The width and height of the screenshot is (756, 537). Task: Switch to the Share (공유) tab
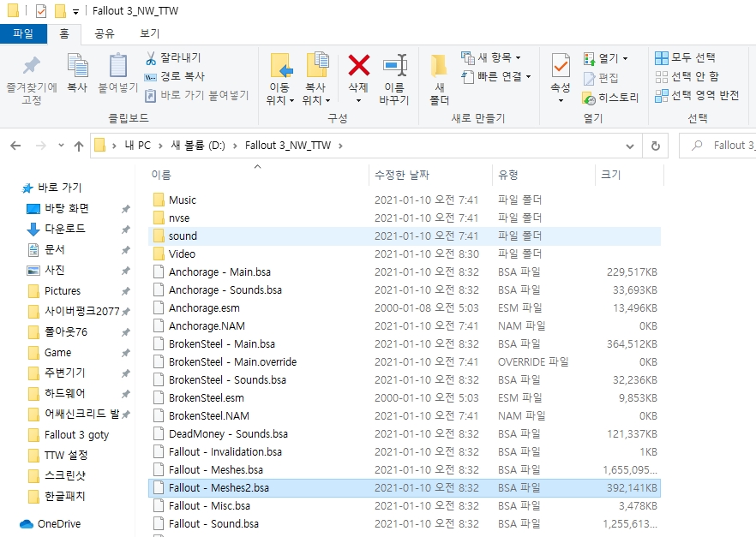[x=105, y=33]
